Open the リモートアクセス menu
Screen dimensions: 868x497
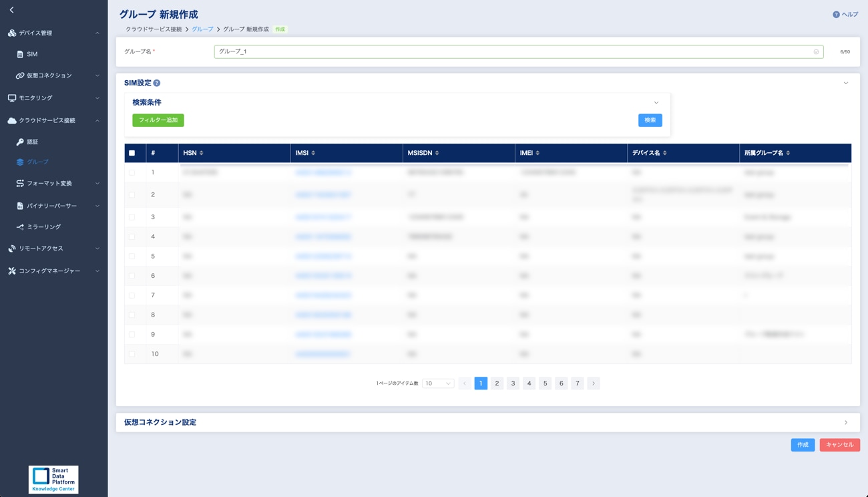point(41,248)
